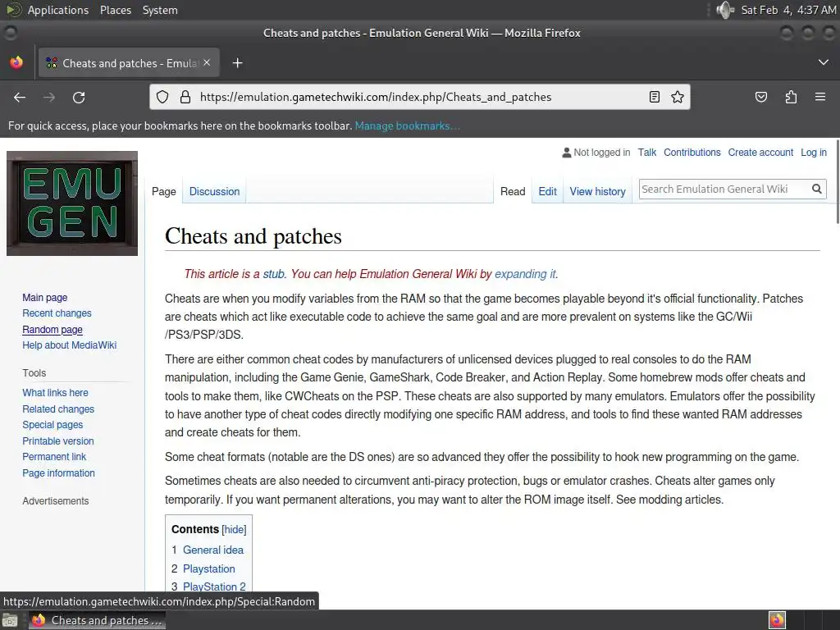
Task: Click the Talk link
Action: click(646, 152)
